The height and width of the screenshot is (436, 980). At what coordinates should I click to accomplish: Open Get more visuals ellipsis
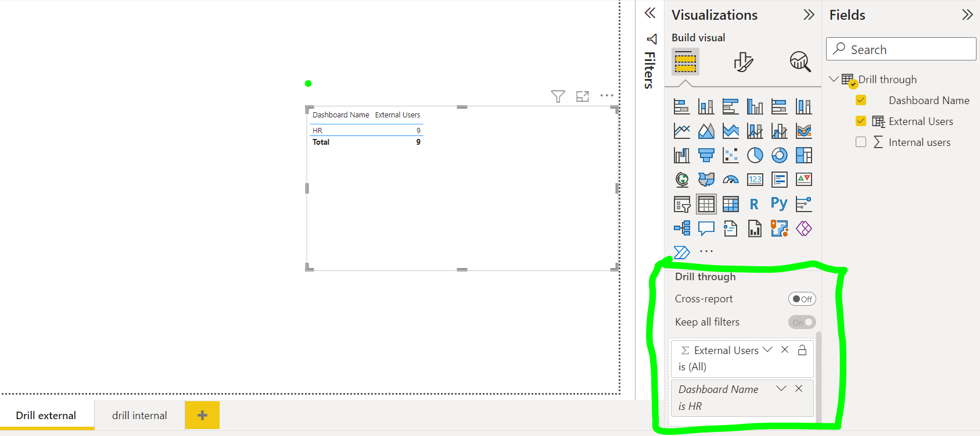point(706,251)
